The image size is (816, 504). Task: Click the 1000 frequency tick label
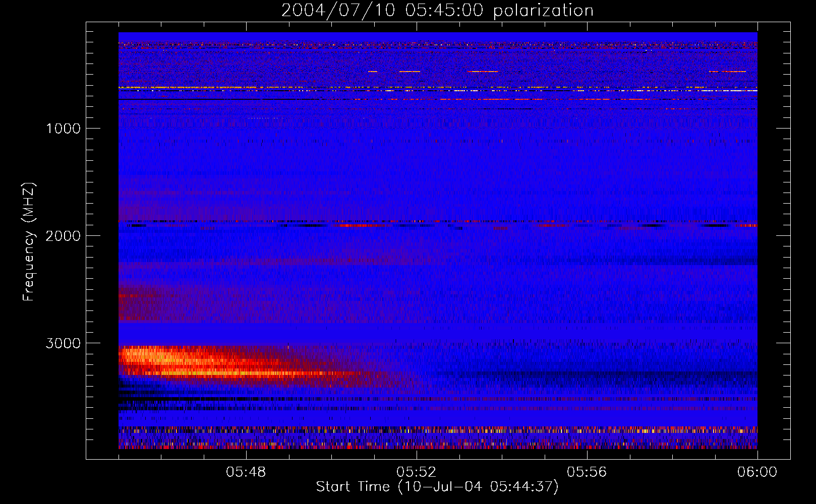(64, 129)
